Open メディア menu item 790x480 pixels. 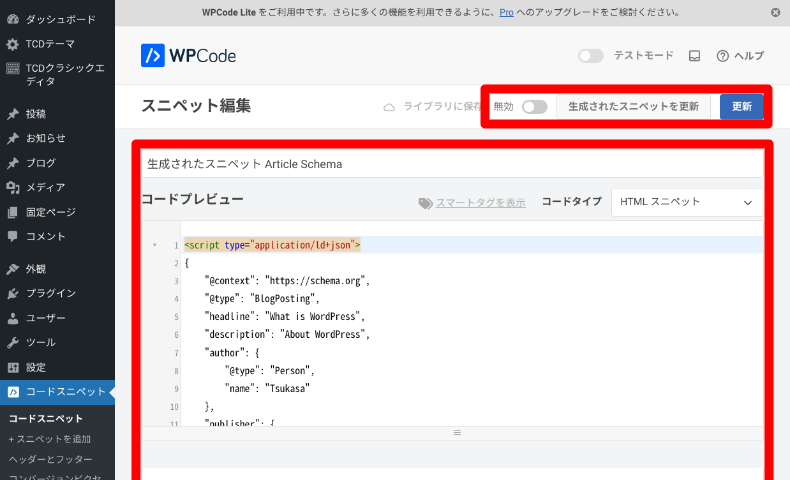click(x=57, y=187)
